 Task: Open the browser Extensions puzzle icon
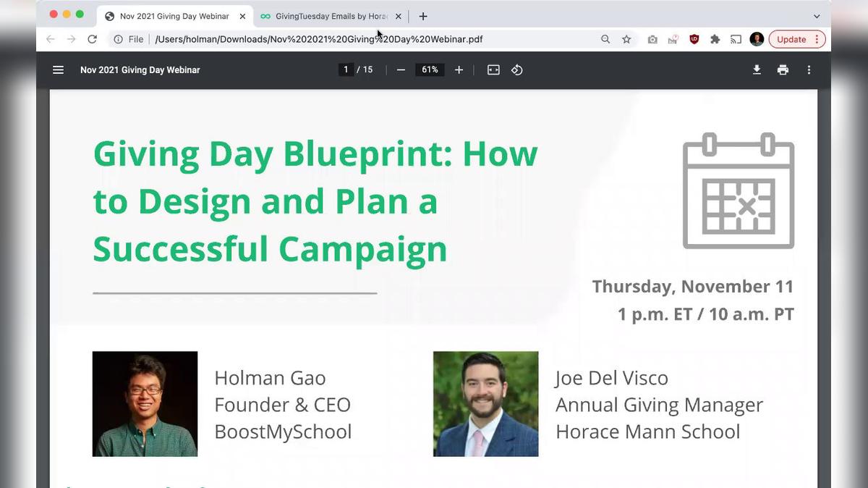pos(715,39)
